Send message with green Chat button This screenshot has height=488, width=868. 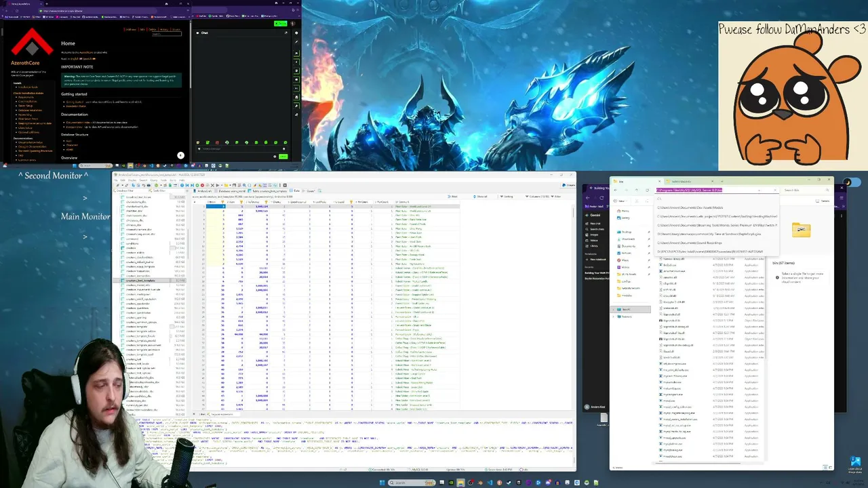pyautogui.click(x=283, y=157)
